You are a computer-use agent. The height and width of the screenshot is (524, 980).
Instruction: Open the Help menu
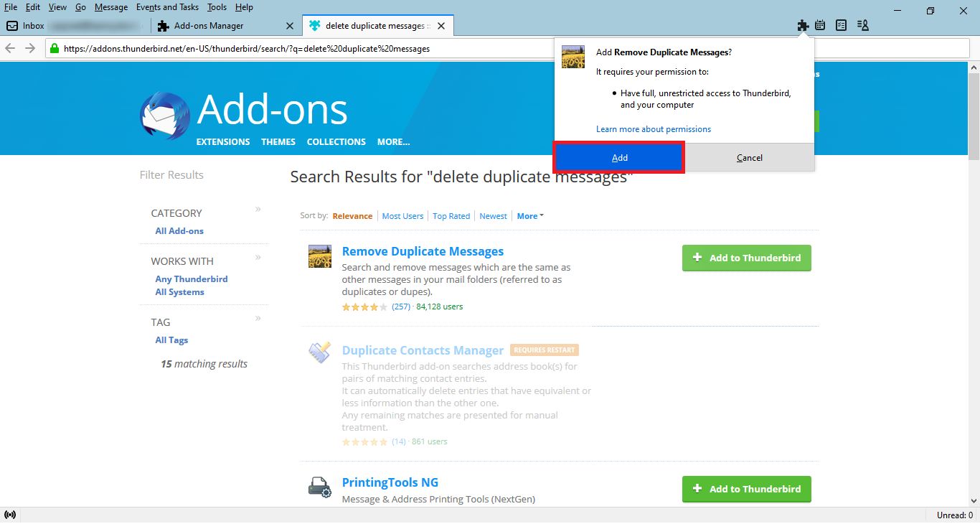coord(244,7)
